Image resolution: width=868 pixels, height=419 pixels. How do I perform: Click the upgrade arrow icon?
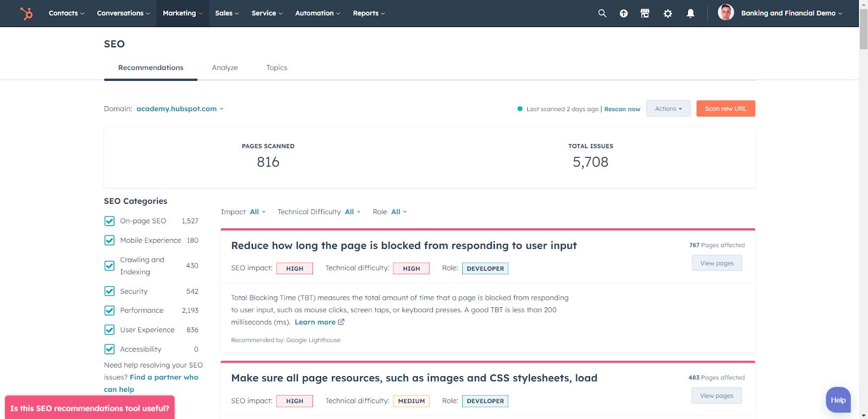point(624,14)
